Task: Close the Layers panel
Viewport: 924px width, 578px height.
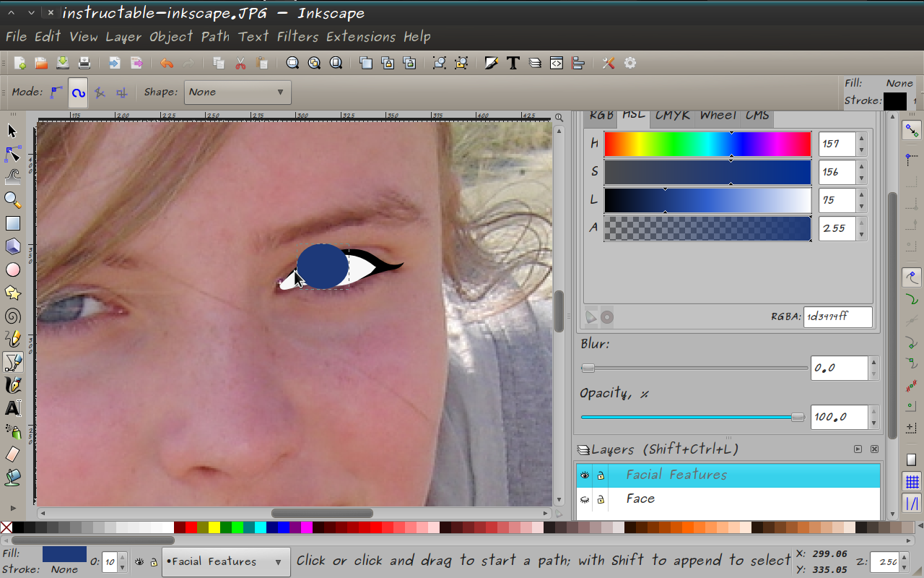Action: point(874,449)
